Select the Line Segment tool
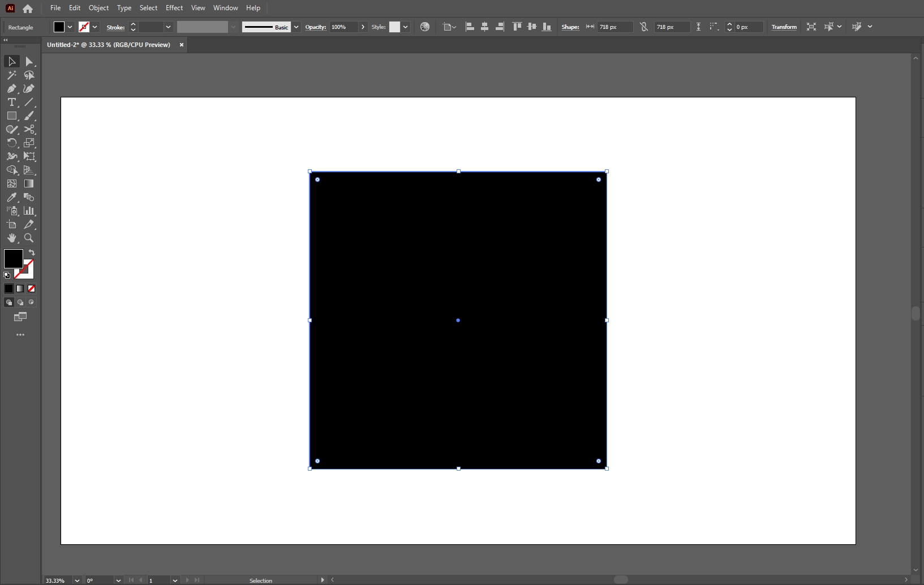This screenshot has height=585, width=924. point(29,102)
